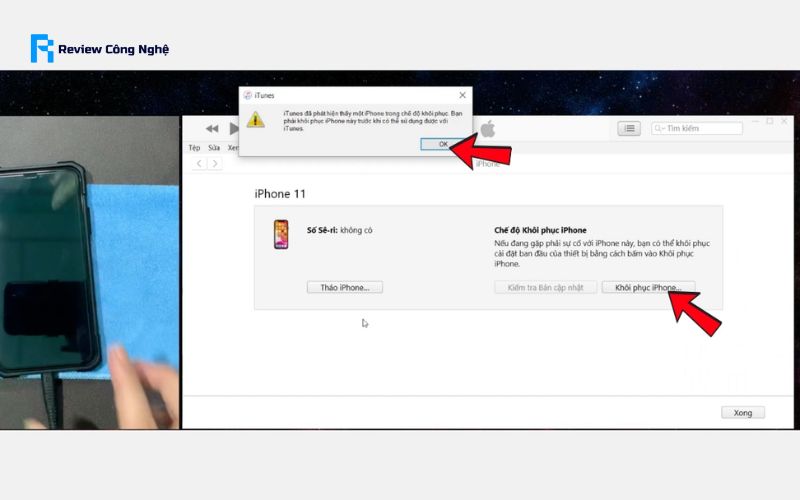This screenshot has width=800, height=500.
Task: Click the Xong button at bottom right
Action: point(742,412)
